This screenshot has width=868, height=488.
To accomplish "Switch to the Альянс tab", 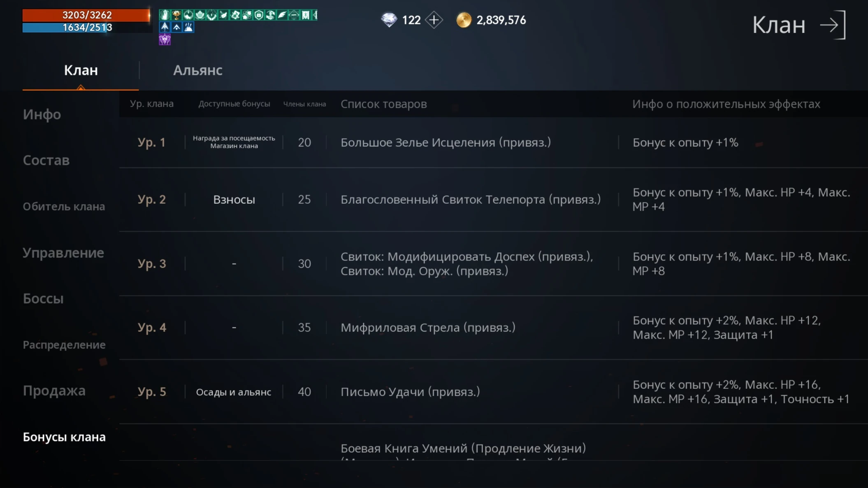I will tap(197, 70).
